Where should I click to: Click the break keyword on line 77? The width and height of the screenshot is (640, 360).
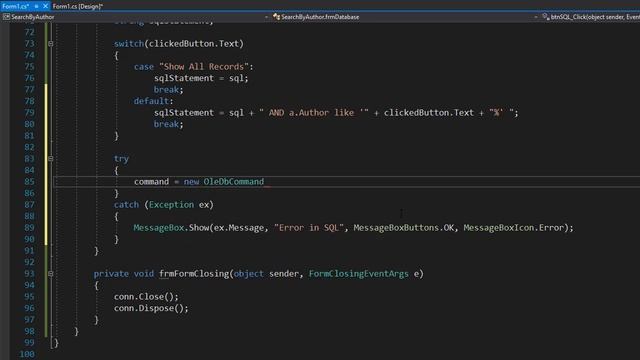(x=167, y=89)
